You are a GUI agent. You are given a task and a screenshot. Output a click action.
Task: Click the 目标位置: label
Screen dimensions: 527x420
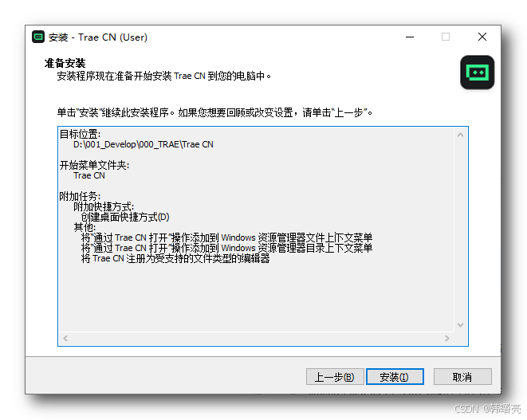pos(80,134)
